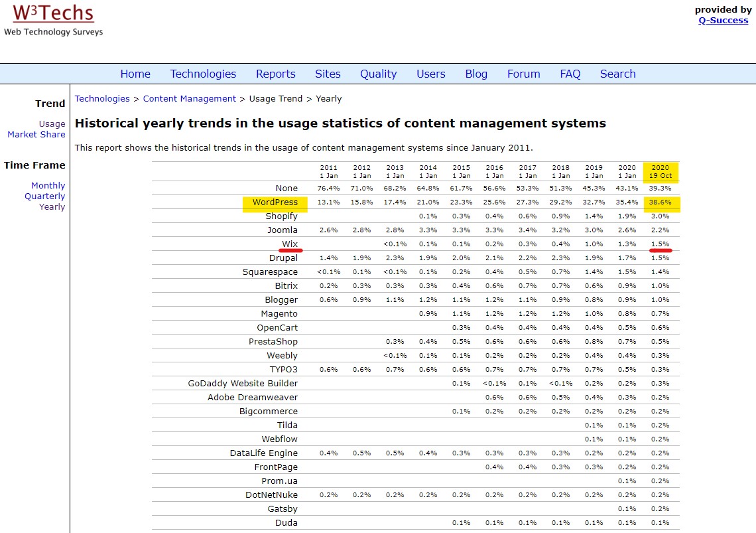Viewport: 756px width, 533px height.
Task: Click the Weebly row label
Action: point(282,355)
